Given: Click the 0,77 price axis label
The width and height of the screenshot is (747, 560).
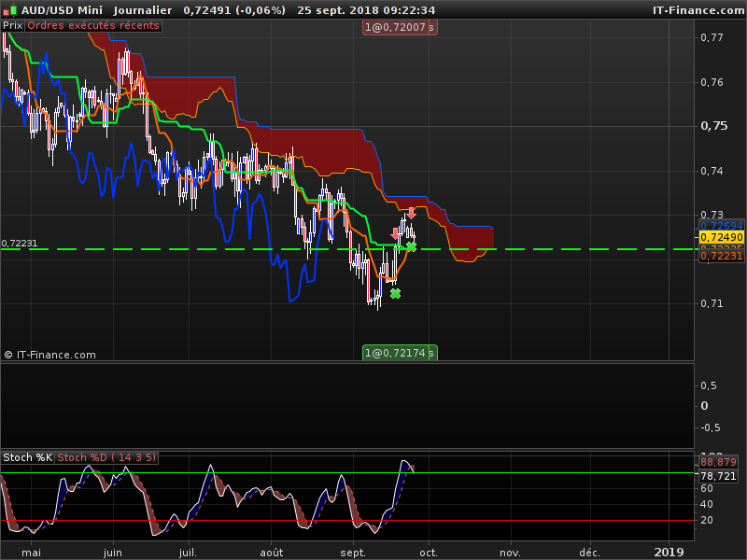Looking at the screenshot, I should [x=712, y=37].
